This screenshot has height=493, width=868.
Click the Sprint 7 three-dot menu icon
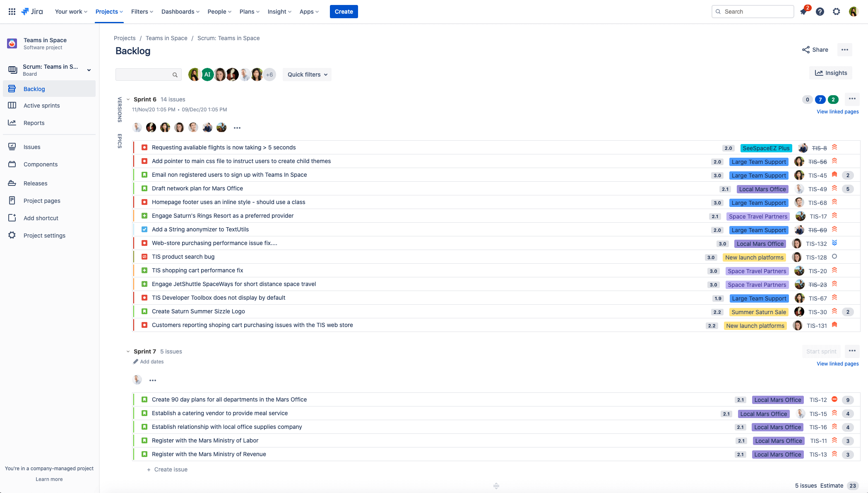tap(853, 351)
